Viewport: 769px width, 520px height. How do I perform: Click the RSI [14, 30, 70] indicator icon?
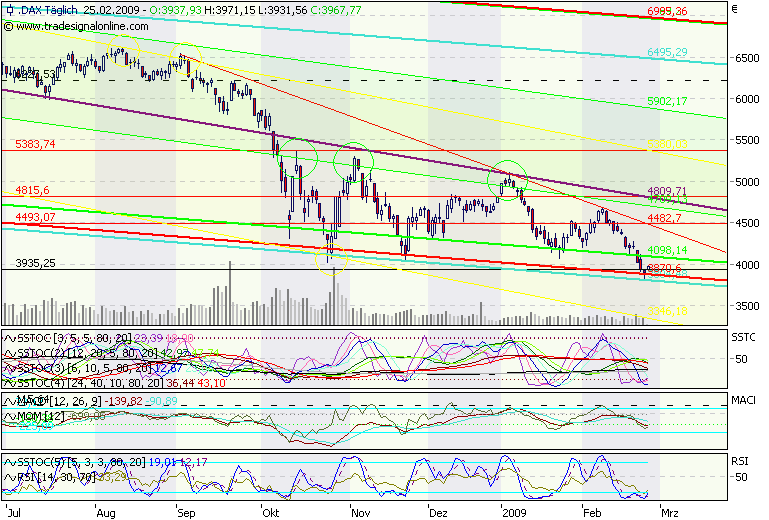tap(9, 476)
